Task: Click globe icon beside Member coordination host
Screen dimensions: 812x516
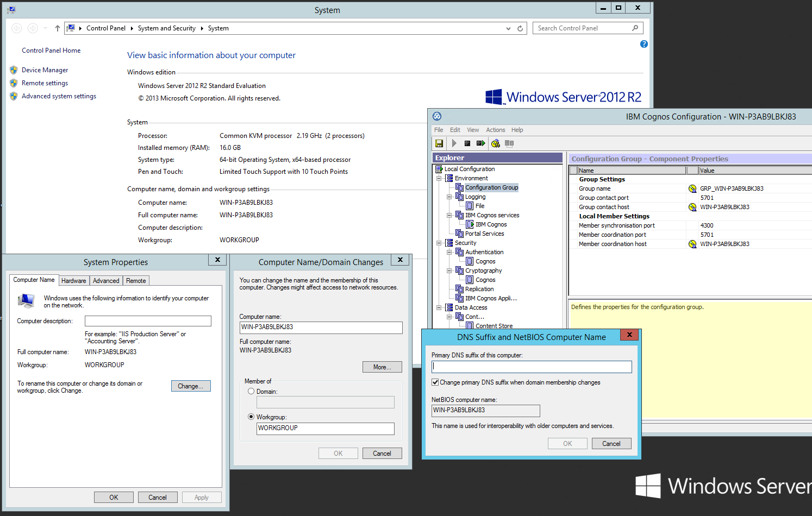Action: (692, 244)
